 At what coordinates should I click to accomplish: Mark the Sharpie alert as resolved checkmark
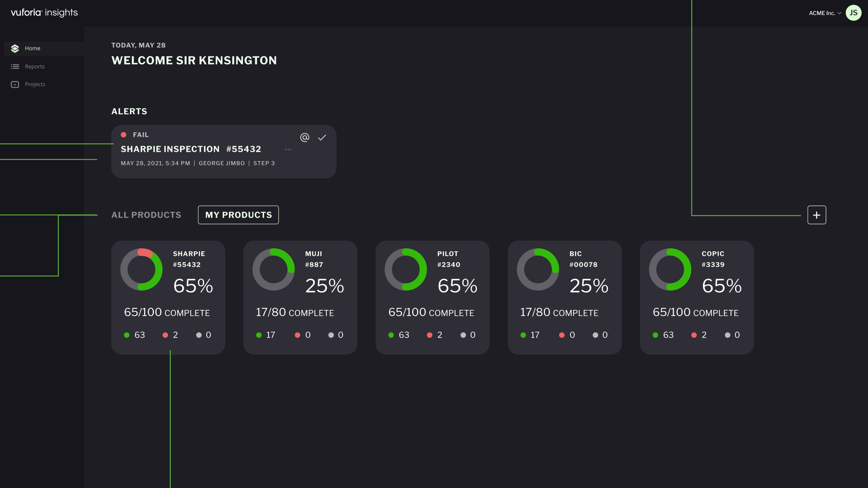[322, 137]
